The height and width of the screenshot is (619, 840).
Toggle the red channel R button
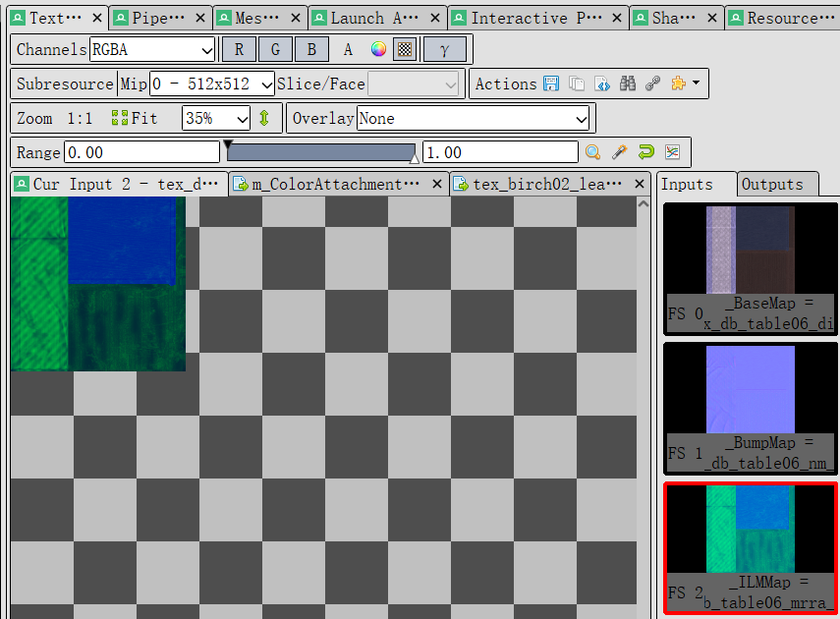point(239,50)
